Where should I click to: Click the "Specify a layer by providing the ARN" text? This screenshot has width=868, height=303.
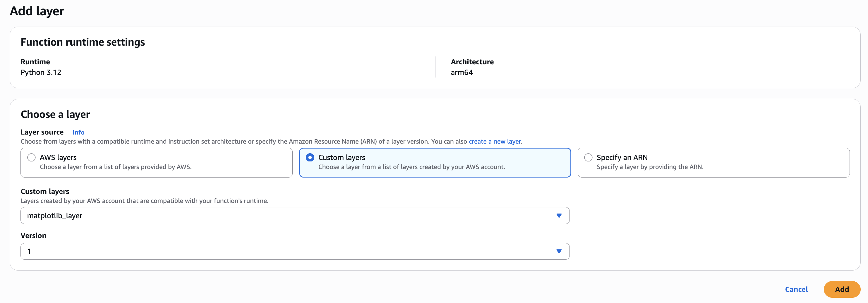(650, 167)
